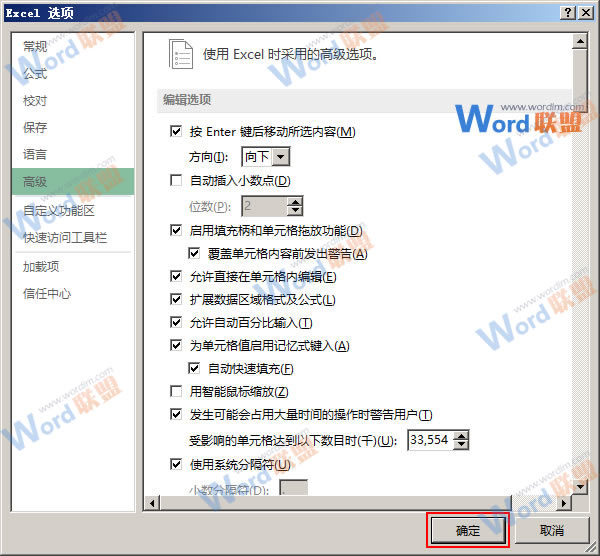The height and width of the screenshot is (556, 600).
Task: Toggle 允许直接在单元格内编辑 checkbox
Action: click(x=176, y=276)
